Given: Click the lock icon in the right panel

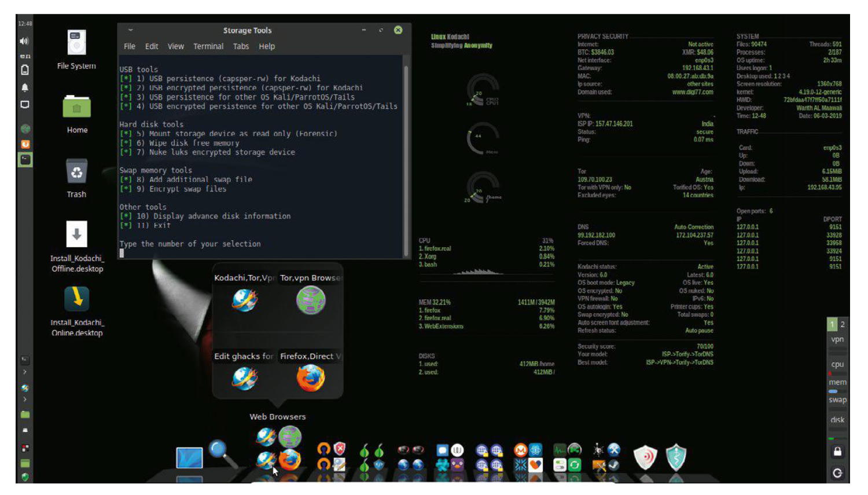Looking at the screenshot, I should pos(837,451).
